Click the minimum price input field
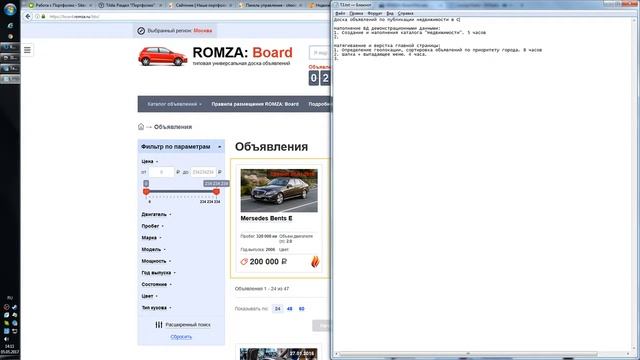The width and height of the screenshot is (640, 360). (x=161, y=172)
